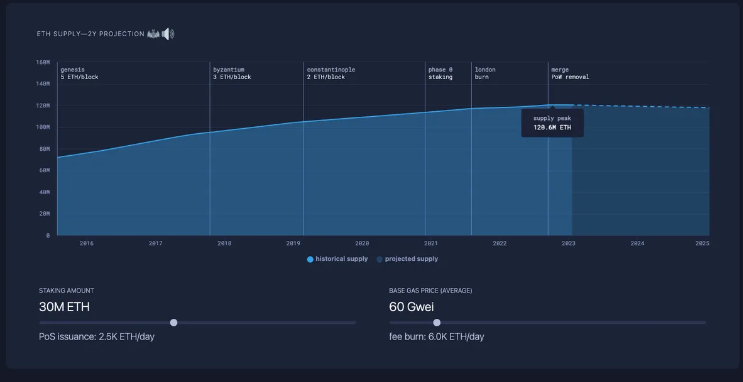
Task: Select the constantinople 2 ETH/block marker label
Action: click(x=331, y=73)
